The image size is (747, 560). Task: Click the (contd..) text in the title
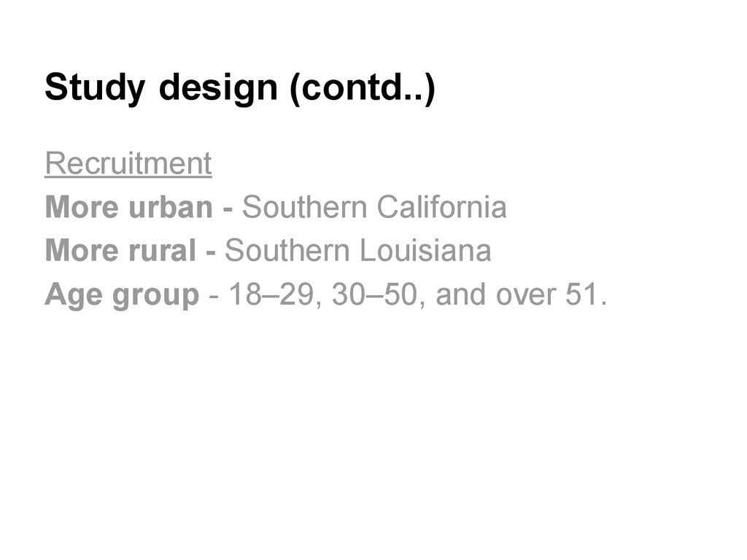[x=363, y=88]
